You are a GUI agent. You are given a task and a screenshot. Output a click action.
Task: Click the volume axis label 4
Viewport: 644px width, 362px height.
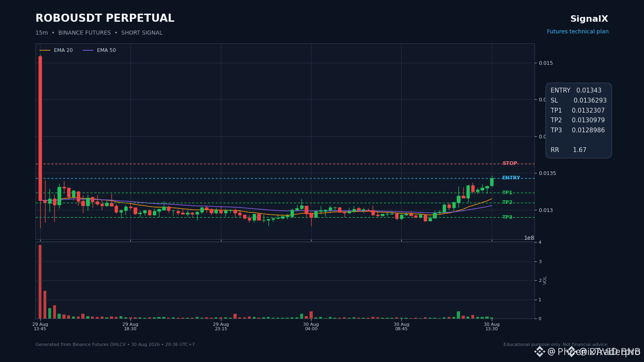pyautogui.click(x=540, y=242)
